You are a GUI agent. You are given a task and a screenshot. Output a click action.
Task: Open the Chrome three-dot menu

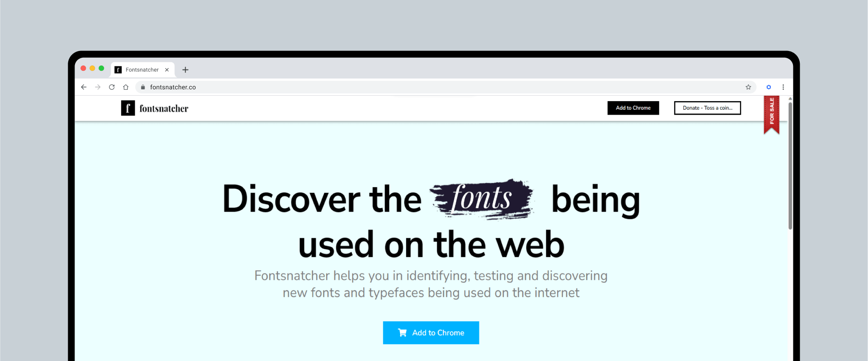click(x=783, y=87)
